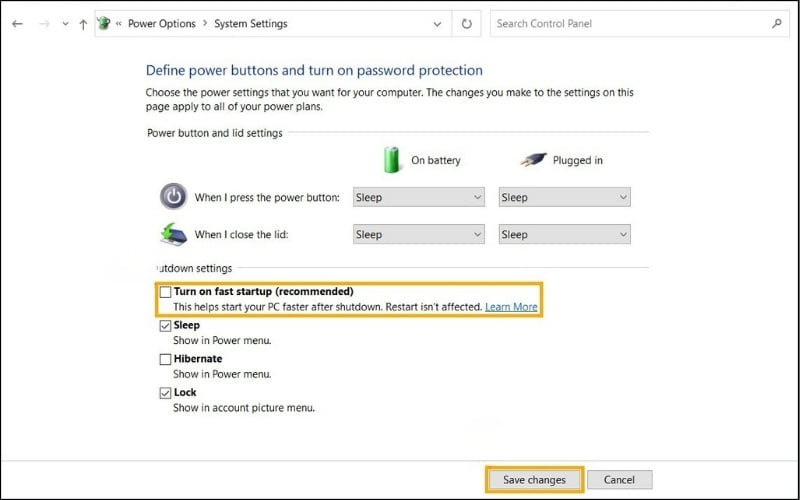
Task: Click the laptop lid icon
Action: coord(173,234)
